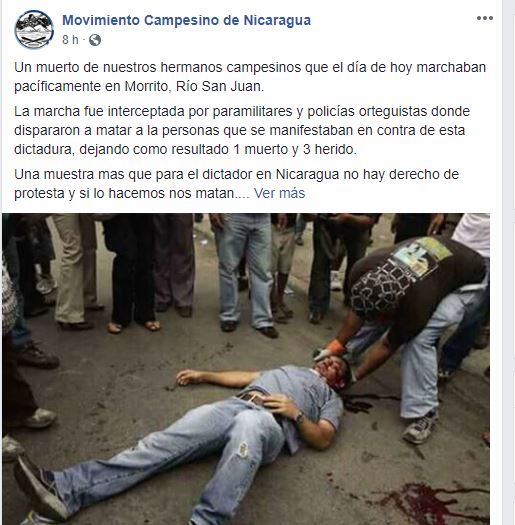Open the post via the '8 h' timestamp
Screen dimensions: 515x525
pos(70,40)
